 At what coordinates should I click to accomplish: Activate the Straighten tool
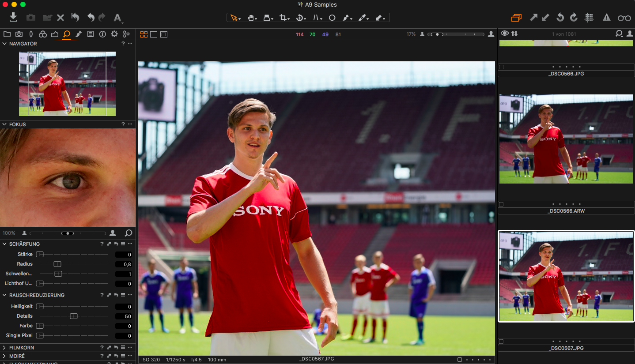click(x=315, y=18)
